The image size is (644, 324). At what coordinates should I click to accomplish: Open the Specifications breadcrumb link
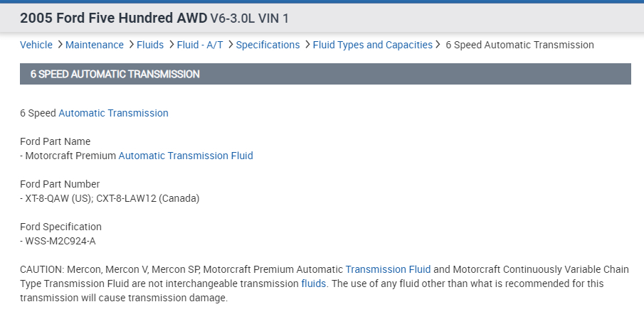pyautogui.click(x=268, y=45)
